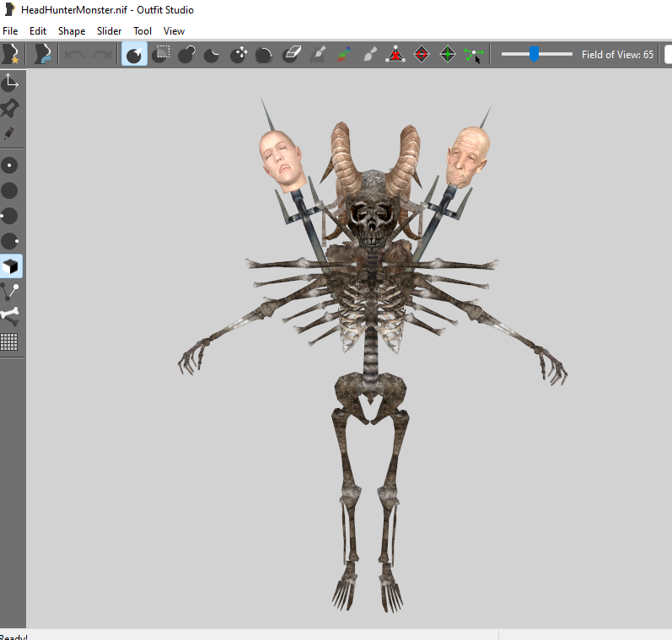This screenshot has height=640, width=672.
Task: Switch to Front view circle with center dot
Action: tap(9, 165)
